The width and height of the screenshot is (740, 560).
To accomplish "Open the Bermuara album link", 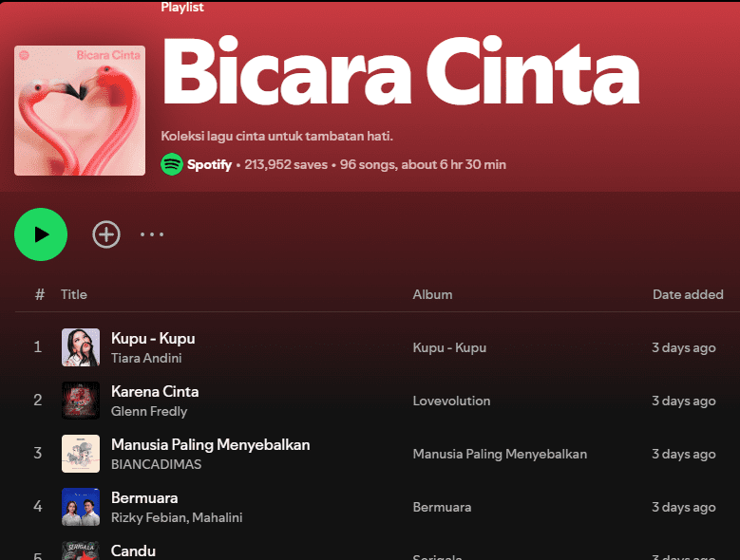I will coord(442,507).
